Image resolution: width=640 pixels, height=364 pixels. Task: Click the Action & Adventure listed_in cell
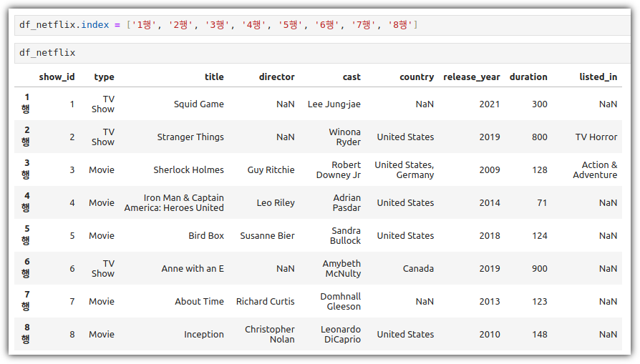595,170
